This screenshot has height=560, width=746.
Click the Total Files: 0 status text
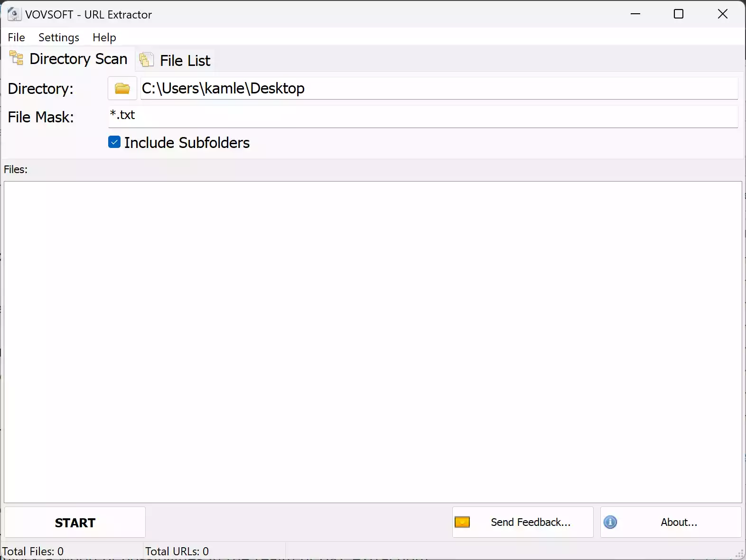pos(33,551)
